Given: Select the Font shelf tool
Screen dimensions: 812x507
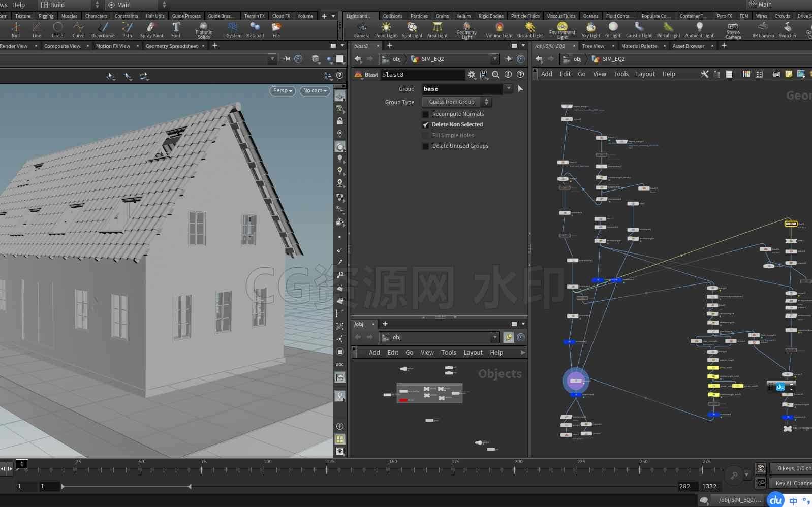Looking at the screenshot, I should pos(176,30).
